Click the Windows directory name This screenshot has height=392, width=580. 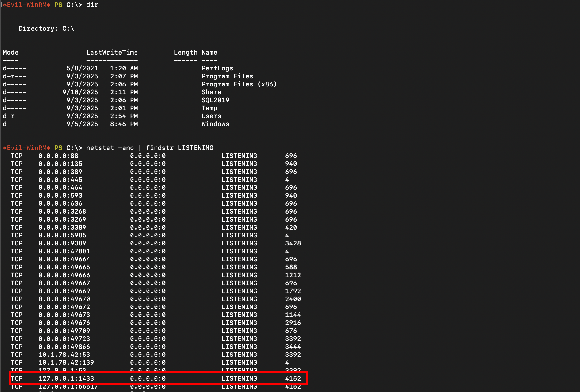click(215, 124)
